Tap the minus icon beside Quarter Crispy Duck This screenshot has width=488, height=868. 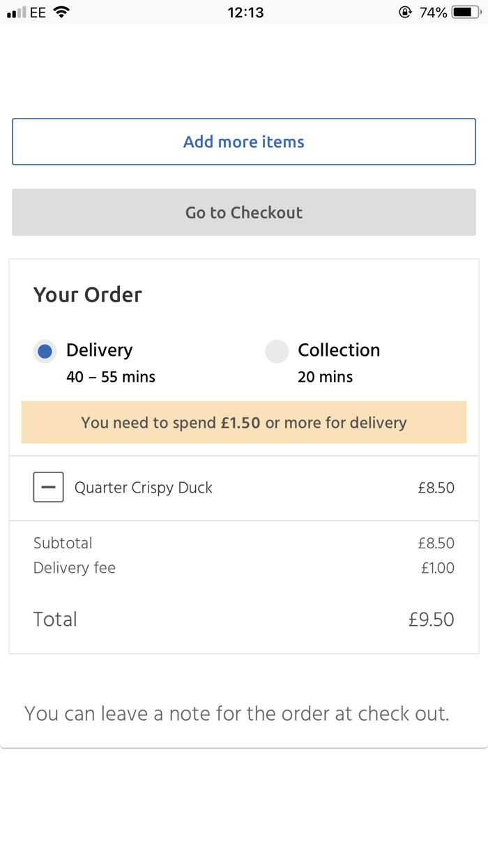pyautogui.click(x=48, y=487)
